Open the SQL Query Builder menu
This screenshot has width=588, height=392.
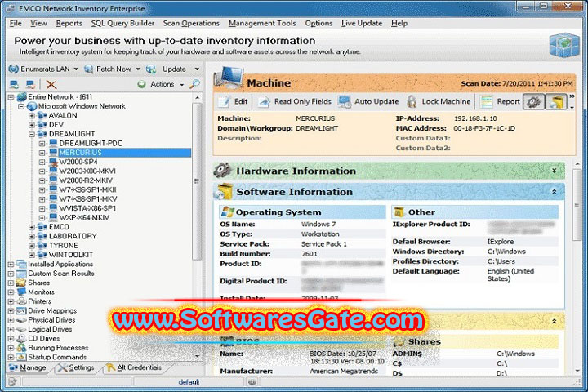point(122,23)
